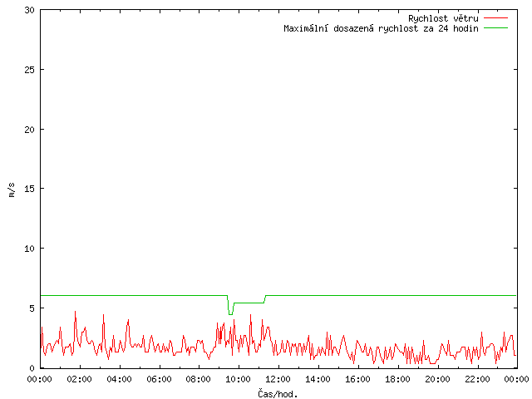Click the x-axis label '10:00'
532x399 pixels.
pyautogui.click(x=239, y=379)
